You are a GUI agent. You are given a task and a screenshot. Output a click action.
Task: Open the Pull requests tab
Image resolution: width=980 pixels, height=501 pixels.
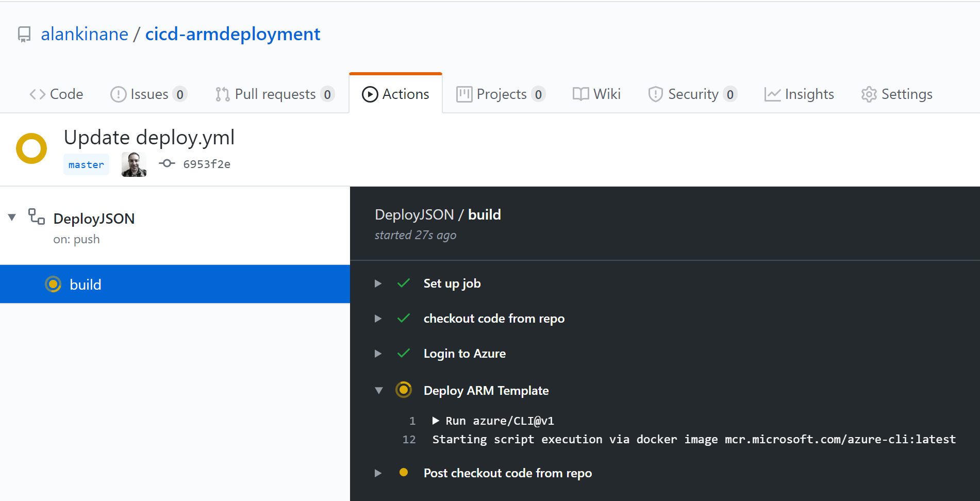click(275, 94)
